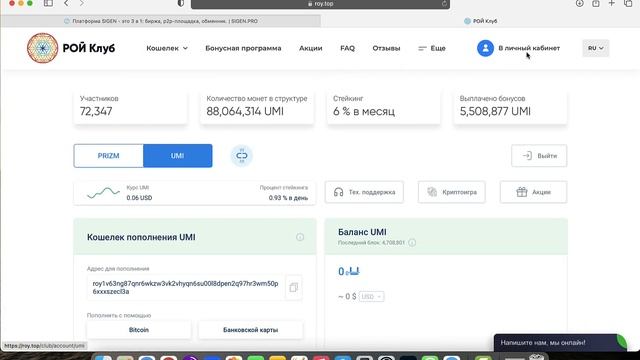This screenshot has height=360, width=640.
Task: Open the Кошелек dropdown menu
Action: coord(167,48)
